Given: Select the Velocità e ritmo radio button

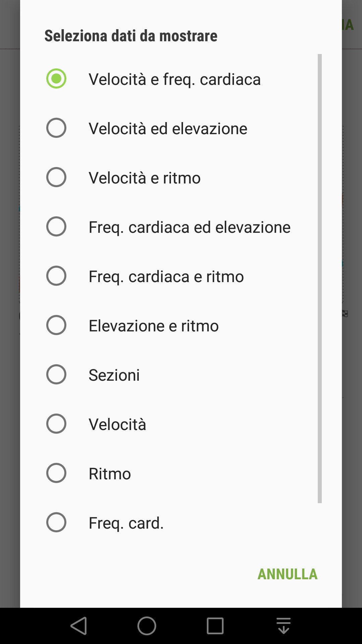Looking at the screenshot, I should pyautogui.click(x=56, y=177).
